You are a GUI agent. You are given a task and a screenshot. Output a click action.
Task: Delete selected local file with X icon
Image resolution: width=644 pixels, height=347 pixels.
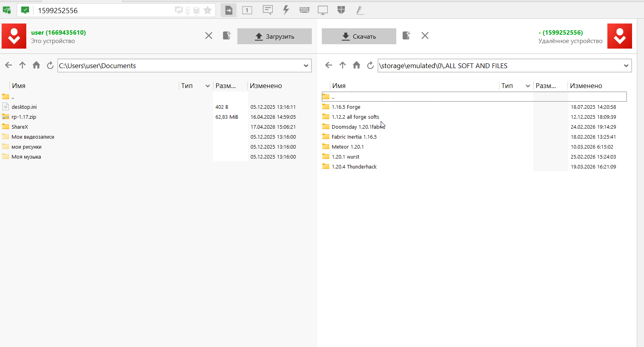point(209,36)
